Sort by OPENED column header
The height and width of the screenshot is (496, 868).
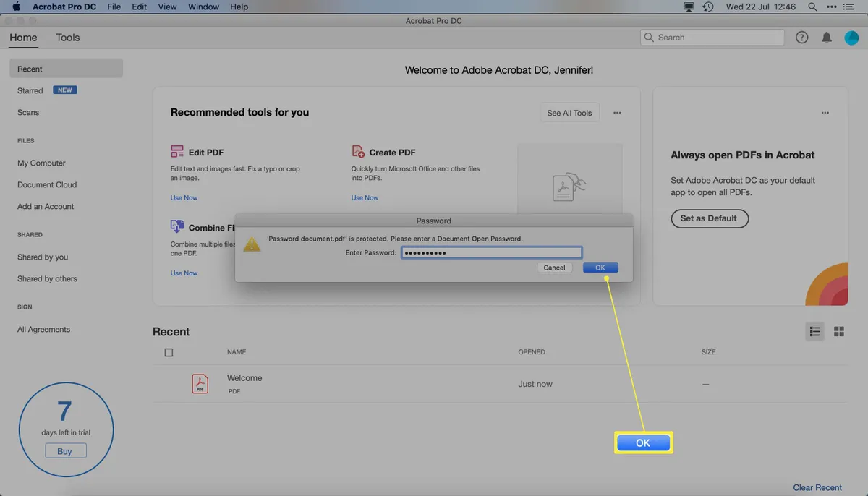532,352
